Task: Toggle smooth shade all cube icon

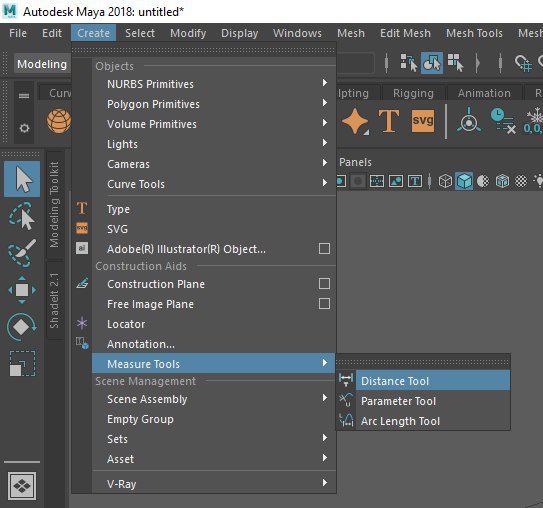Action: (x=464, y=181)
